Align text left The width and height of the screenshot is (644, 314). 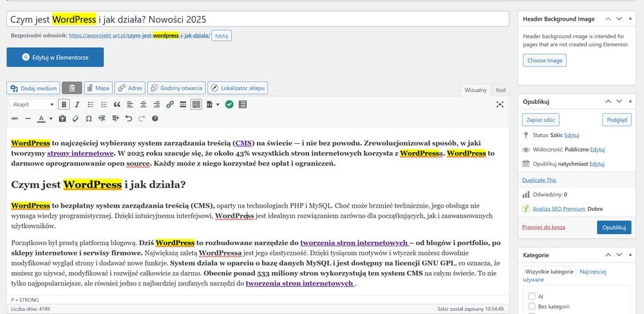pos(130,104)
